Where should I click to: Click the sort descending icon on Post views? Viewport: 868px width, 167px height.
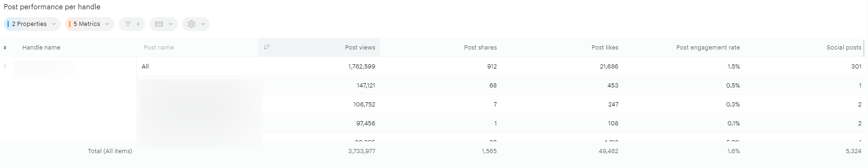pyautogui.click(x=267, y=47)
